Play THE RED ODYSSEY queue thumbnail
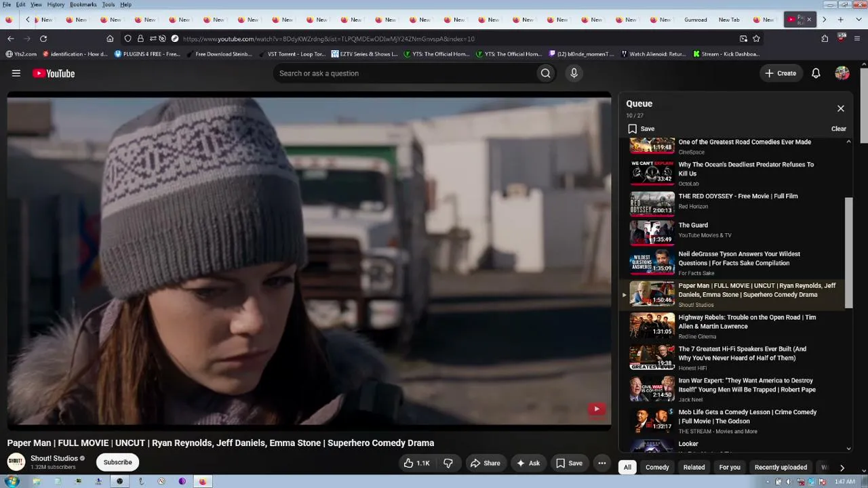The height and width of the screenshot is (488, 868). point(652,203)
